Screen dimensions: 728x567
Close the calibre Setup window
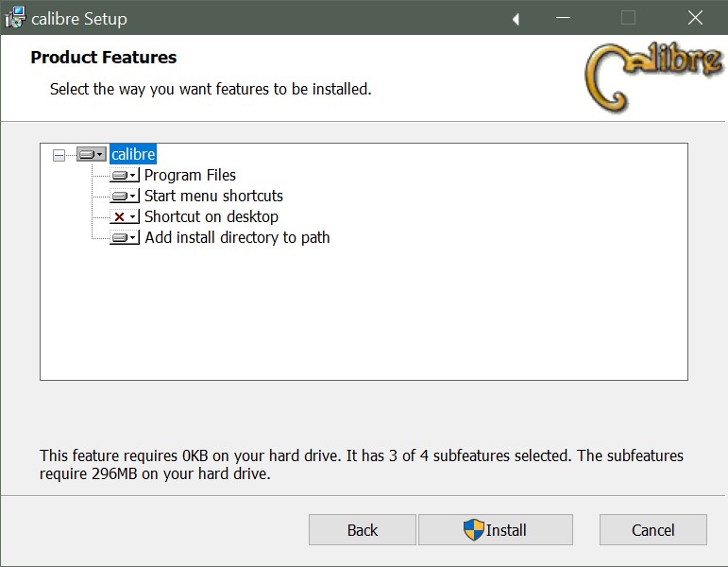(x=695, y=18)
